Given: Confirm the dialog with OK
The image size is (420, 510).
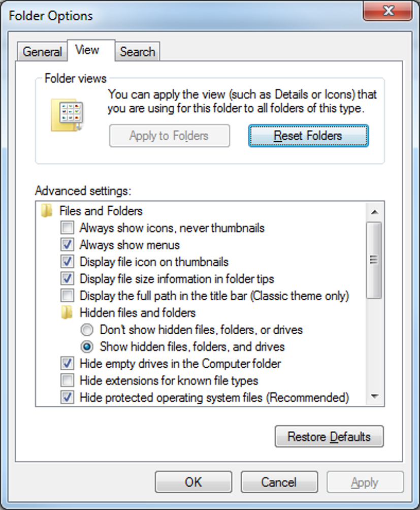Looking at the screenshot, I should click(x=193, y=482).
